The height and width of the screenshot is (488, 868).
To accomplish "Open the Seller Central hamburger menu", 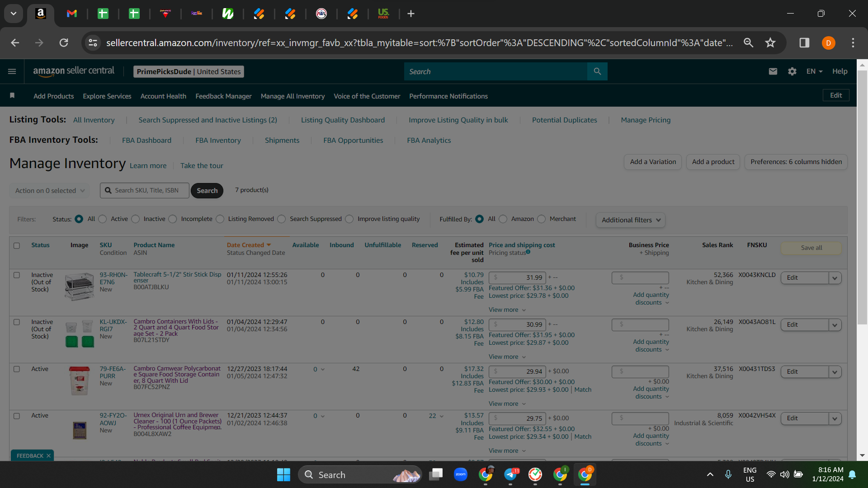I will 12,71.
